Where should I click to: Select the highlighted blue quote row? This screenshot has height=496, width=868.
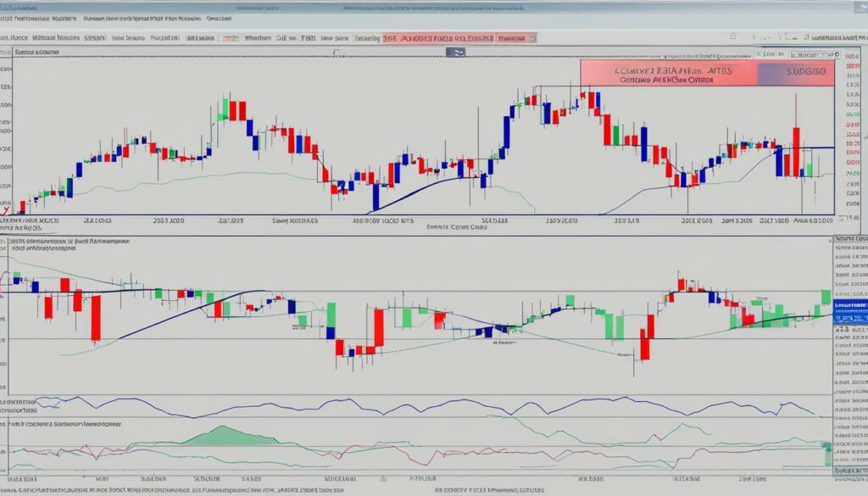click(x=852, y=314)
